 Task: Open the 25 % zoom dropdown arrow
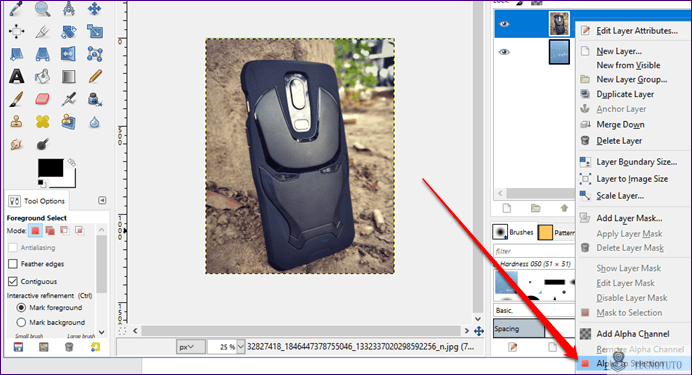(241, 347)
